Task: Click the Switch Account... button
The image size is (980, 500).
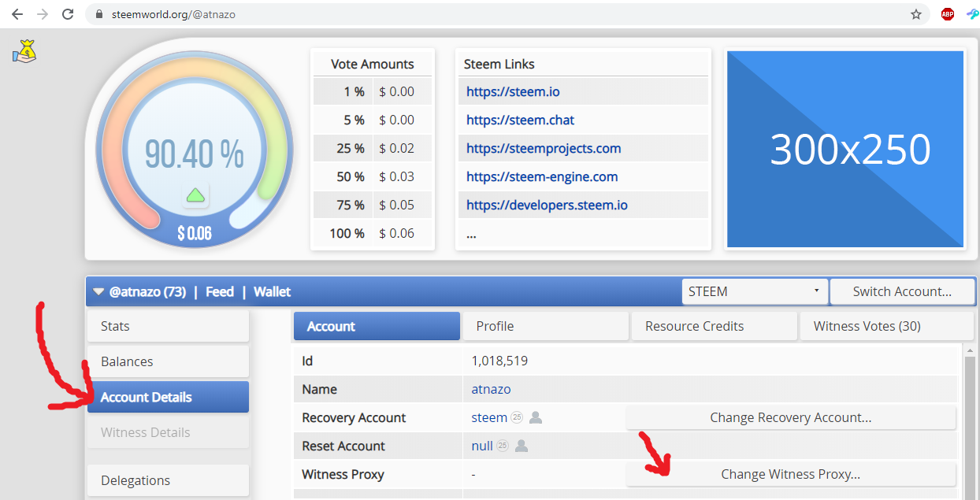Action: click(x=902, y=291)
